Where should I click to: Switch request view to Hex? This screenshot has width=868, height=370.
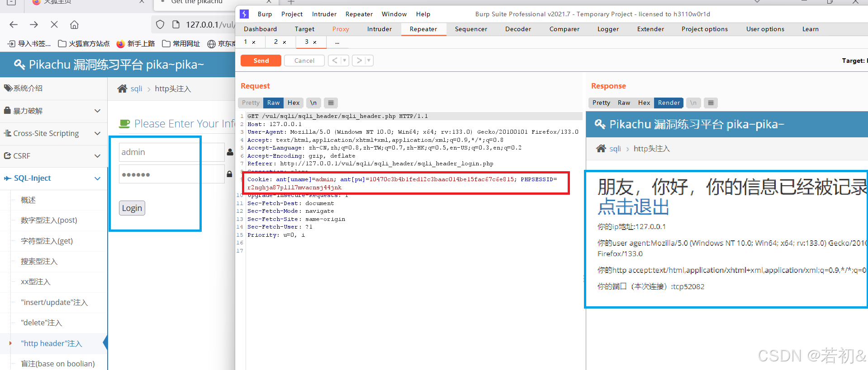[x=294, y=103]
